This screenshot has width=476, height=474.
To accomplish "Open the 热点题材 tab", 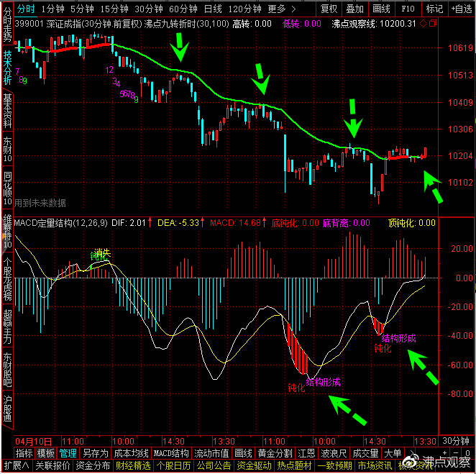I will coord(295,465).
